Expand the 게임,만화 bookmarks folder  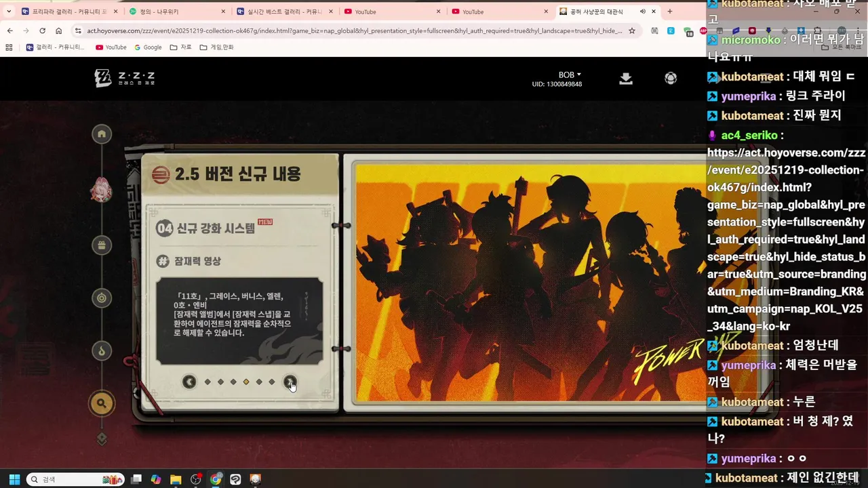coord(216,47)
